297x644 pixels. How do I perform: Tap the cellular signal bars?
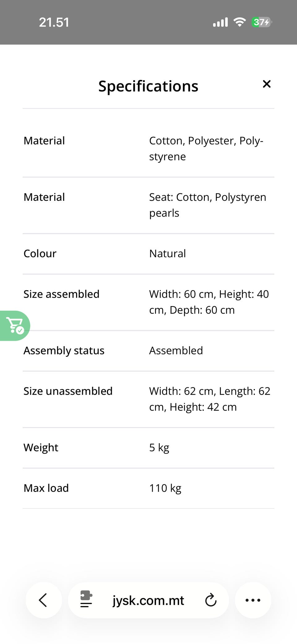pos(220,22)
